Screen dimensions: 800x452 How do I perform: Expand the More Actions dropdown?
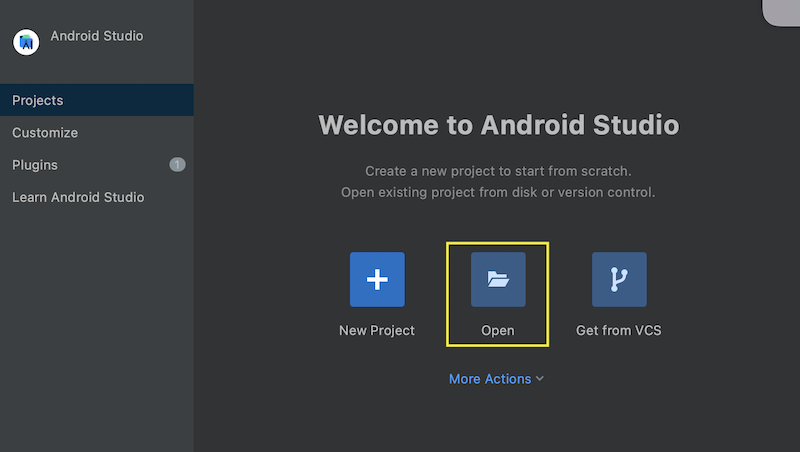(496, 379)
